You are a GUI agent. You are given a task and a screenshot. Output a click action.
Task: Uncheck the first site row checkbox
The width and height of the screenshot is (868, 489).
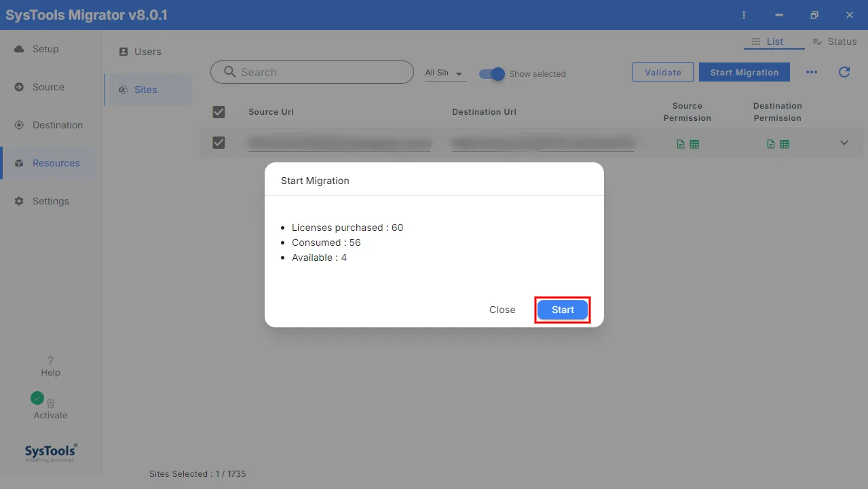tap(219, 143)
